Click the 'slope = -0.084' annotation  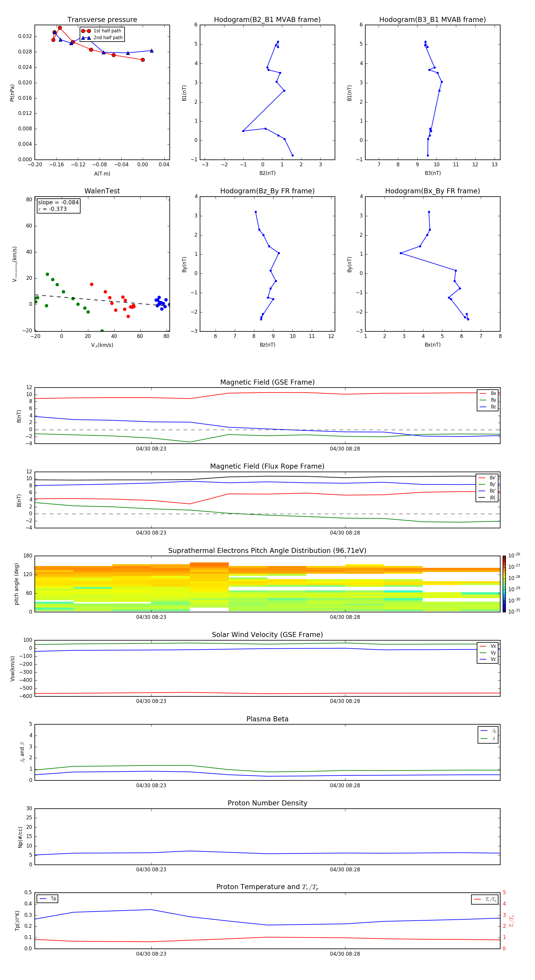click(58, 203)
